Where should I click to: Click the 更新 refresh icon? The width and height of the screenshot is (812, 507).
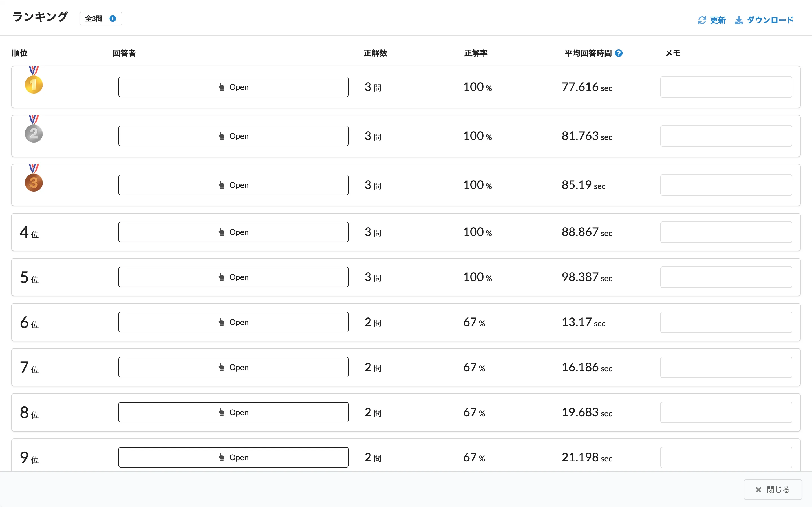click(x=702, y=21)
